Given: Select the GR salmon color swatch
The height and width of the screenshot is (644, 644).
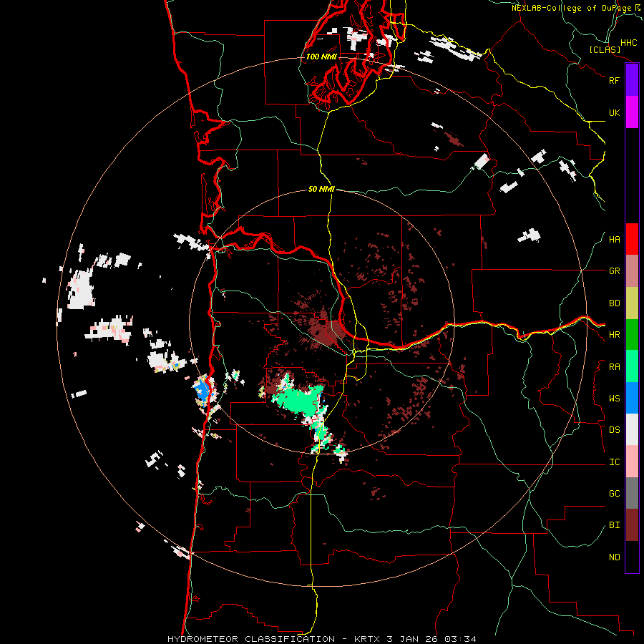Looking at the screenshot, I should click(x=632, y=271).
